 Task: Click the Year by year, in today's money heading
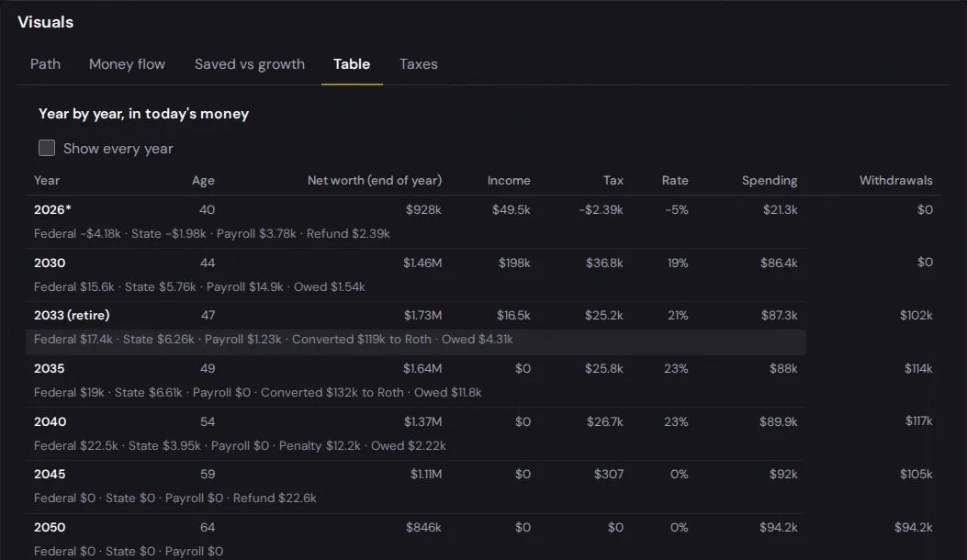coord(143,114)
